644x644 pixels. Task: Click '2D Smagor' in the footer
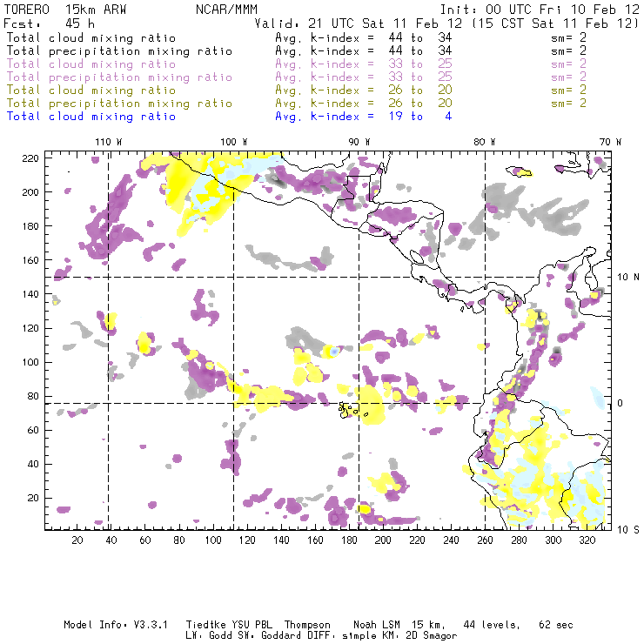[x=432, y=635]
